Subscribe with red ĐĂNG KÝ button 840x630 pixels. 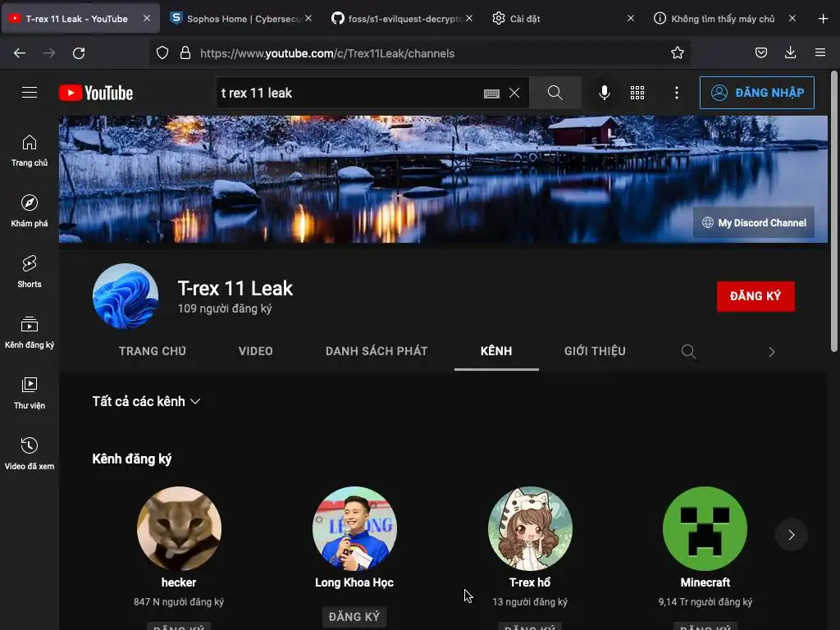(x=756, y=296)
